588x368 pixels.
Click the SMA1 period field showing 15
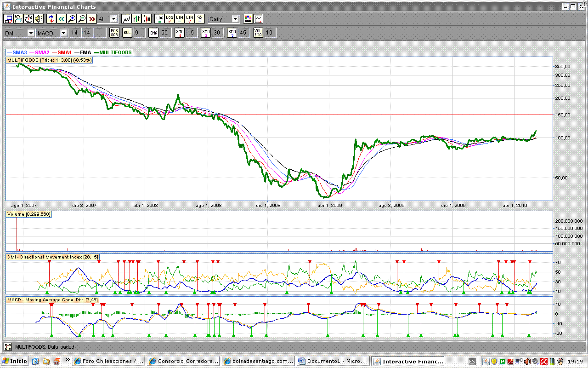tap(190, 33)
